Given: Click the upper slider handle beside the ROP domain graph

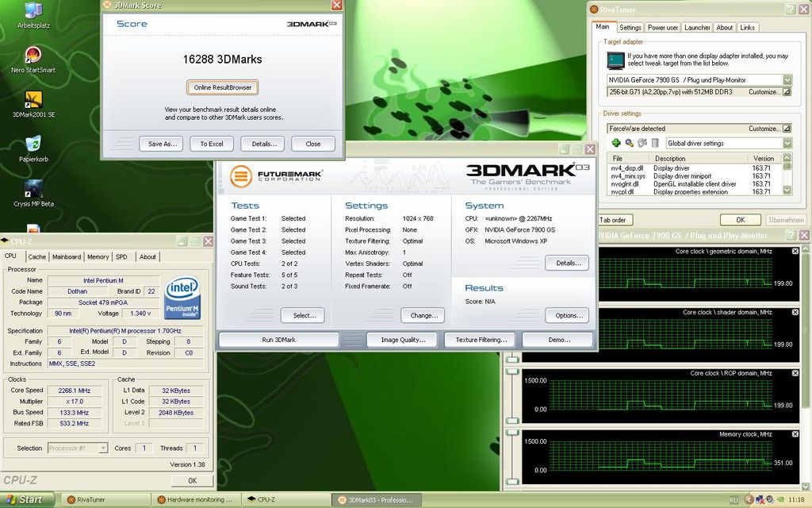Looking at the screenshot, I should pyautogui.click(x=512, y=371).
